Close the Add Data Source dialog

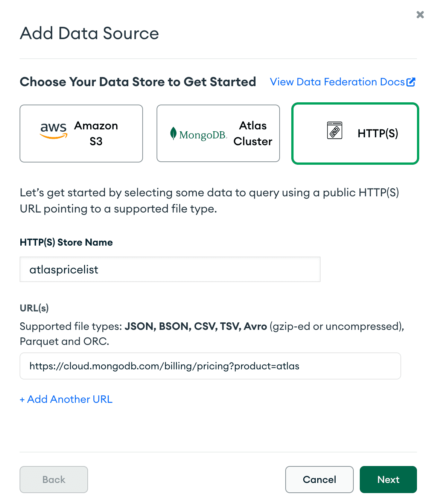(420, 15)
